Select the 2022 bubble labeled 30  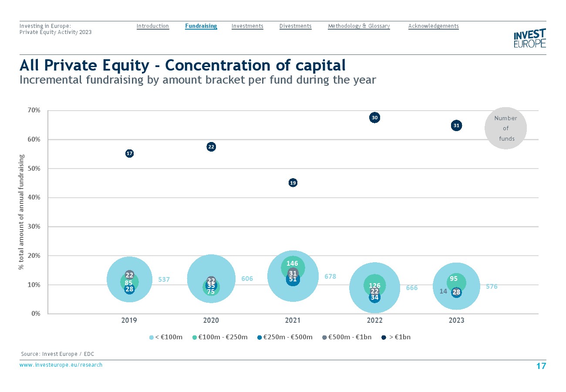tap(375, 117)
